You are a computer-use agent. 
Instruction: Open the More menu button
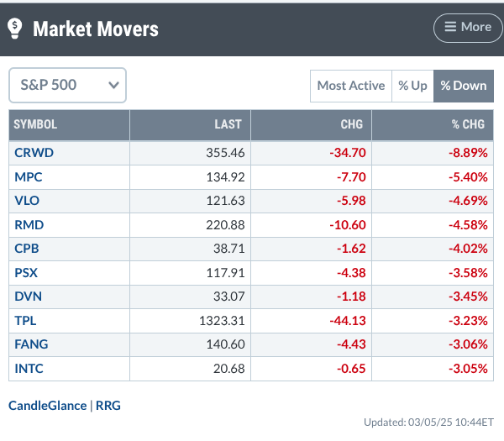468,28
